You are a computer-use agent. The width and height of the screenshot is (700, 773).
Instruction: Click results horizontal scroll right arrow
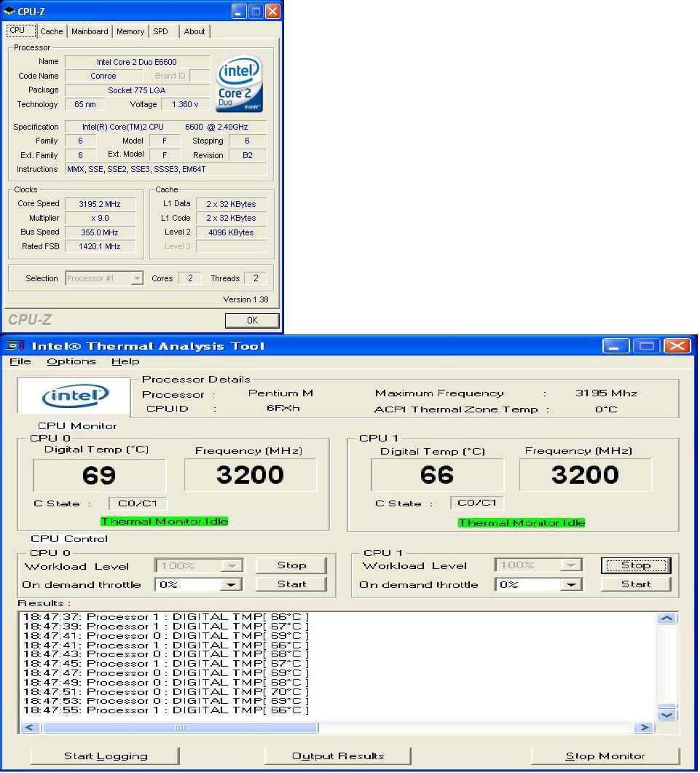pyautogui.click(x=644, y=727)
